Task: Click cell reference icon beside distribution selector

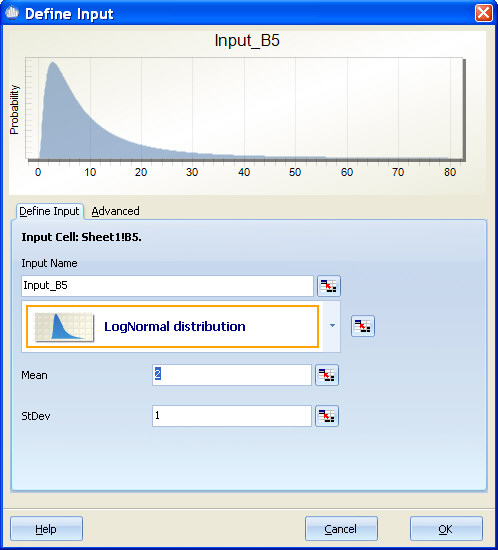Action: (363, 326)
